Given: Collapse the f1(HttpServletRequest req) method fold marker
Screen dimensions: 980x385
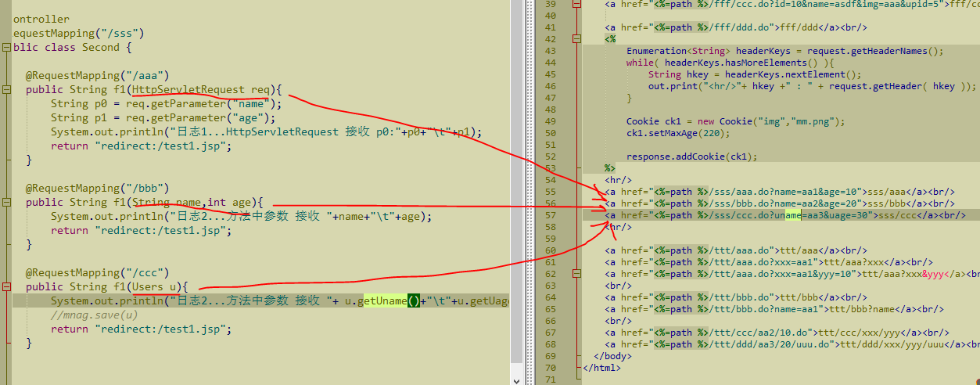Looking at the screenshot, I should coord(5,90).
